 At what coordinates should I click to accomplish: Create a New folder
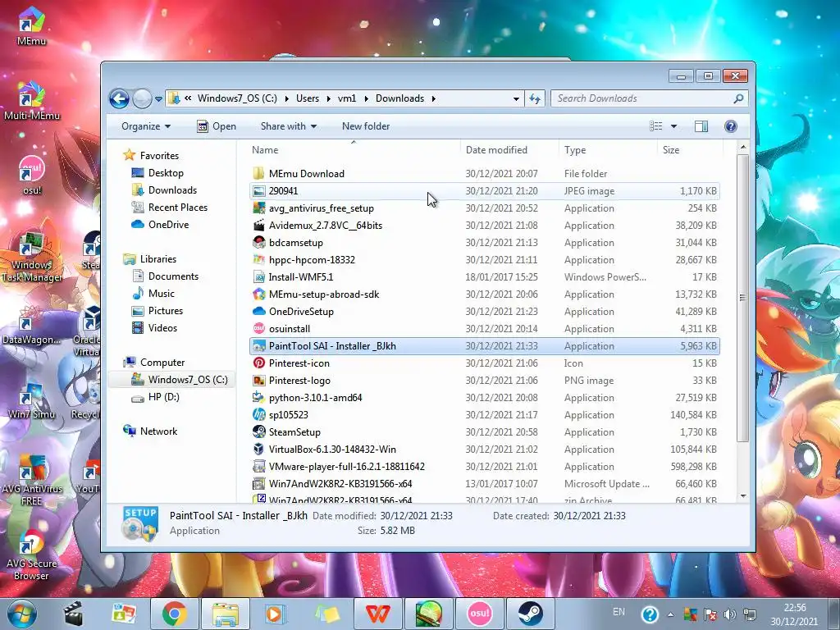[x=366, y=126]
